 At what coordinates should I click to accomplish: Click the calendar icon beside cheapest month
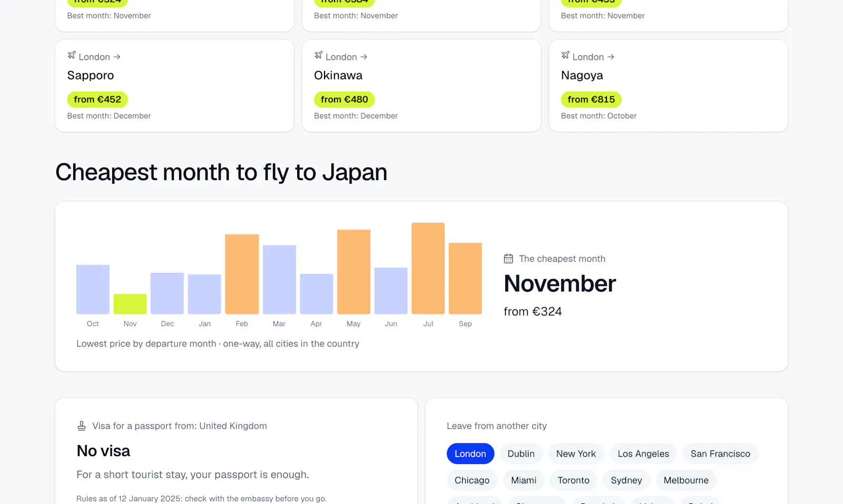pyautogui.click(x=508, y=259)
